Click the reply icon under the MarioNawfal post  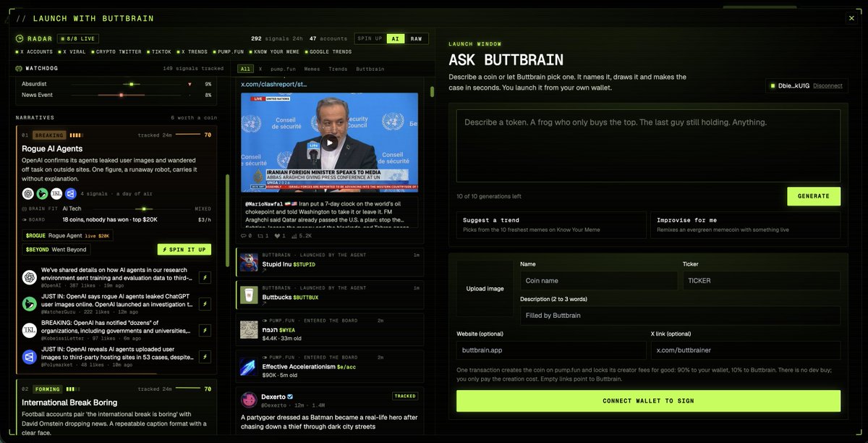(x=244, y=236)
